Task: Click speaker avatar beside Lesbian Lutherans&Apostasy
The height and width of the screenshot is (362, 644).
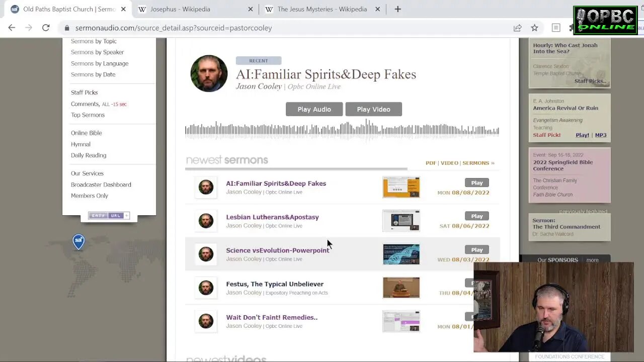Action: (206, 221)
